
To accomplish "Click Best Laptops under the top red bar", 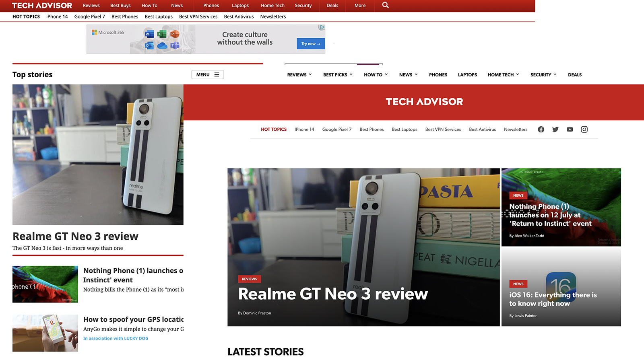I will click(159, 16).
